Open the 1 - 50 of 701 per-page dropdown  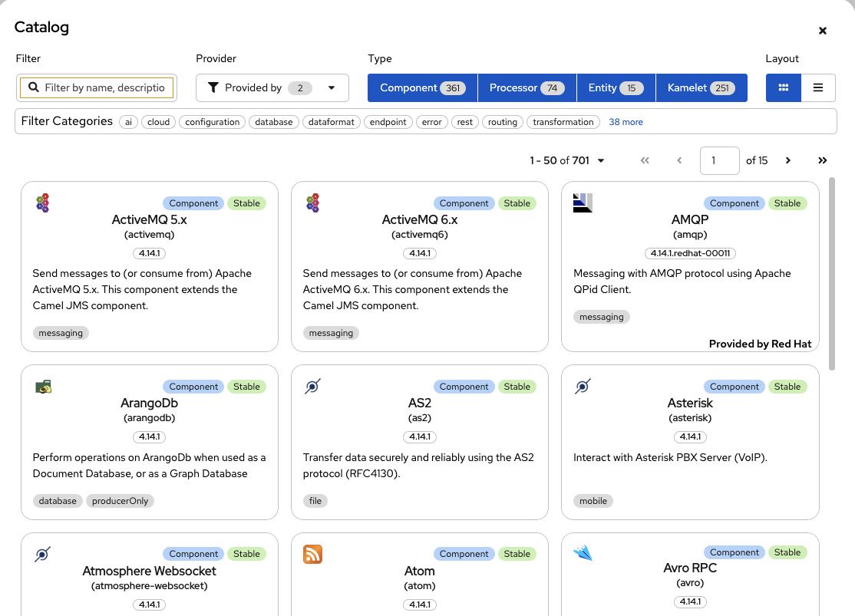click(x=566, y=160)
